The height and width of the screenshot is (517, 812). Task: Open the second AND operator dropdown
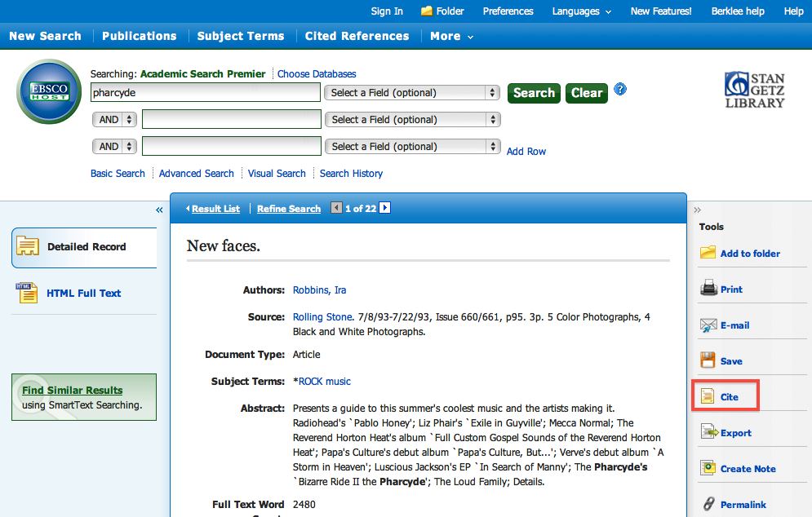click(114, 147)
